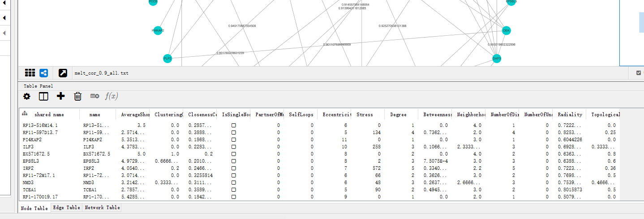Click the delete columns trash icon
This screenshot has height=219, width=644.
point(77,96)
